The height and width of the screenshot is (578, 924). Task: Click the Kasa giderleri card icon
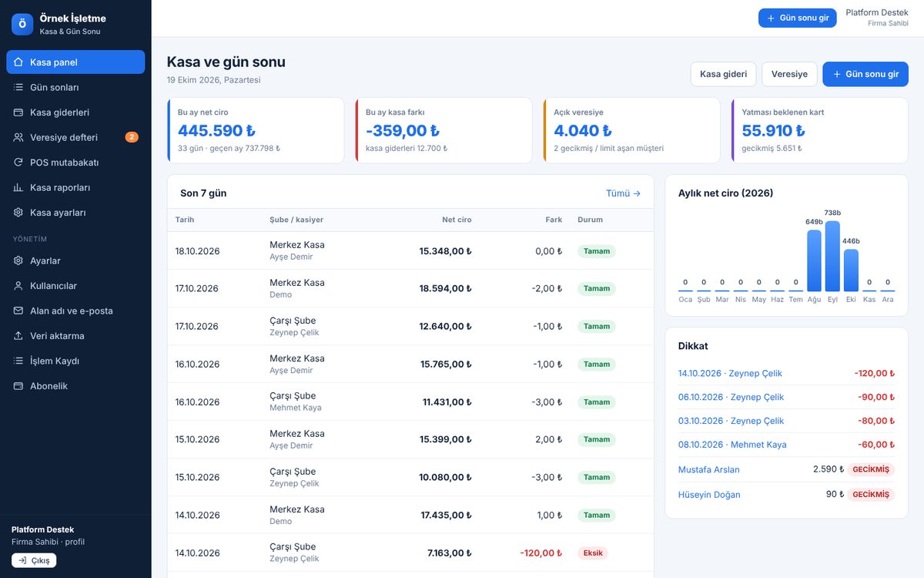click(18, 113)
